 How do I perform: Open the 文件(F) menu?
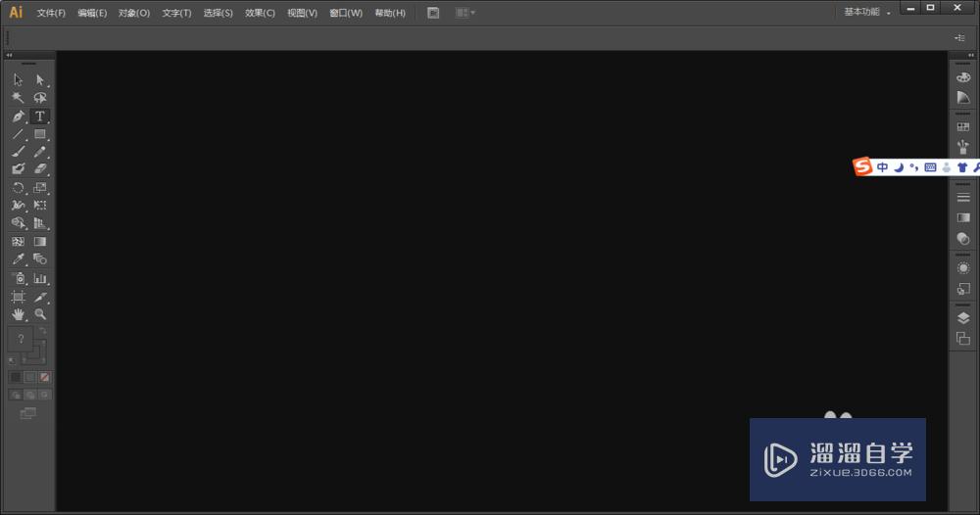[x=51, y=13]
